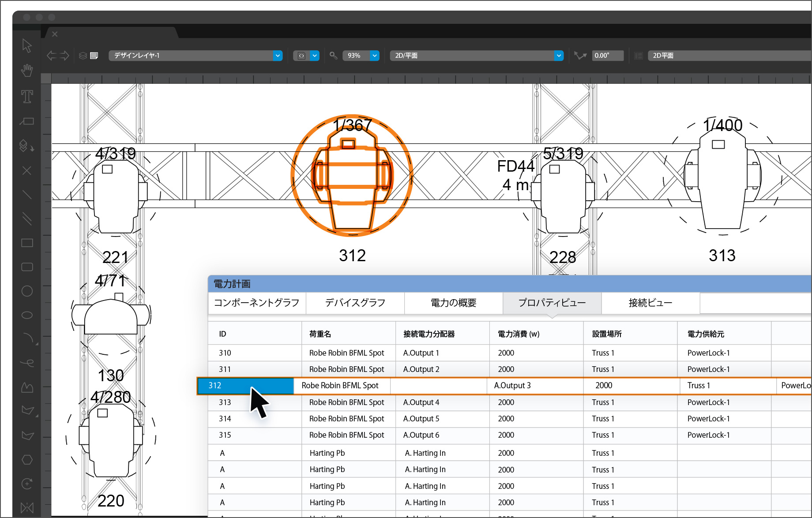Expand the 93% zoom level dropdown
Screen dimensions: 812x518
point(375,56)
